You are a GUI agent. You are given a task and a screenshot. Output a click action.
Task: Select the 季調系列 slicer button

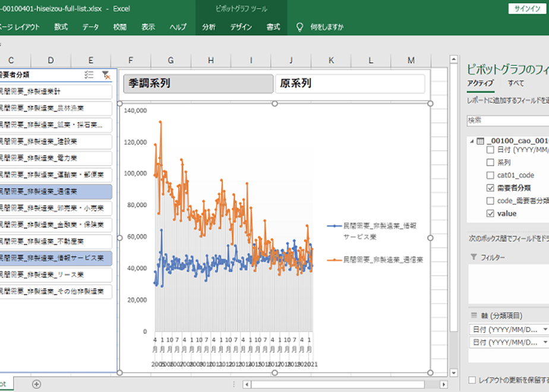[x=198, y=84]
